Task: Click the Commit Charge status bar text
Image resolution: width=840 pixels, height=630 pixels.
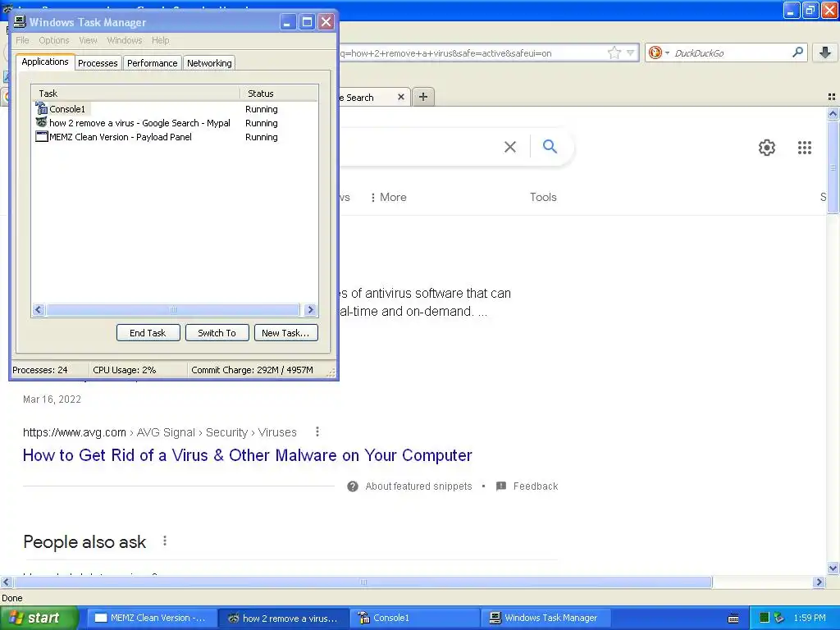Action: 252,370
